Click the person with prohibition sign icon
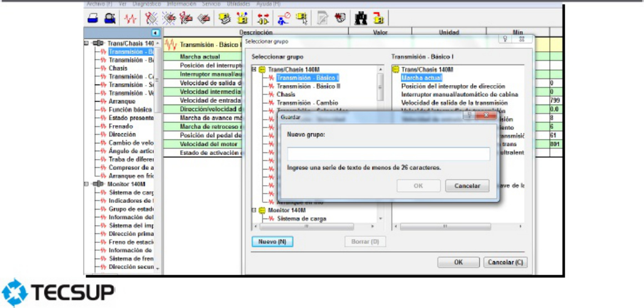The width and height of the screenshot is (644, 308). (x=283, y=18)
